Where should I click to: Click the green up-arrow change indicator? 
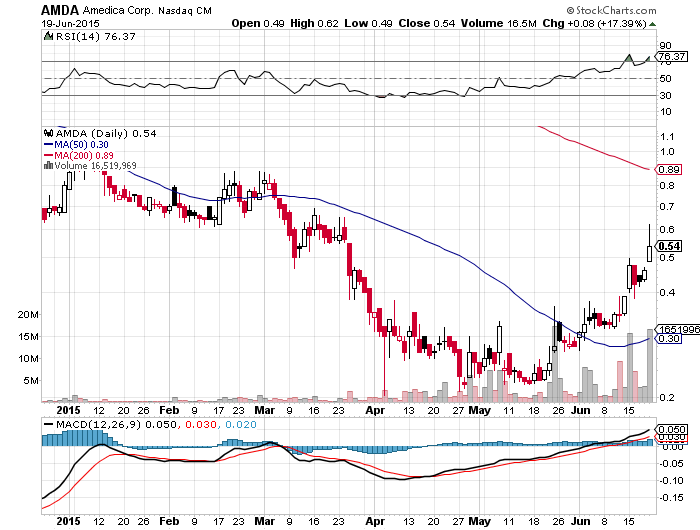point(652,24)
